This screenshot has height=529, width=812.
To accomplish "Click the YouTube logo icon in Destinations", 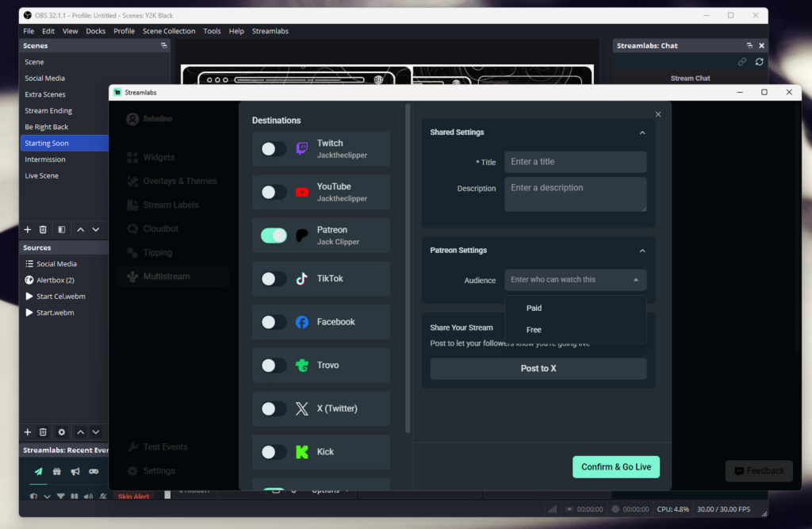I will point(302,192).
